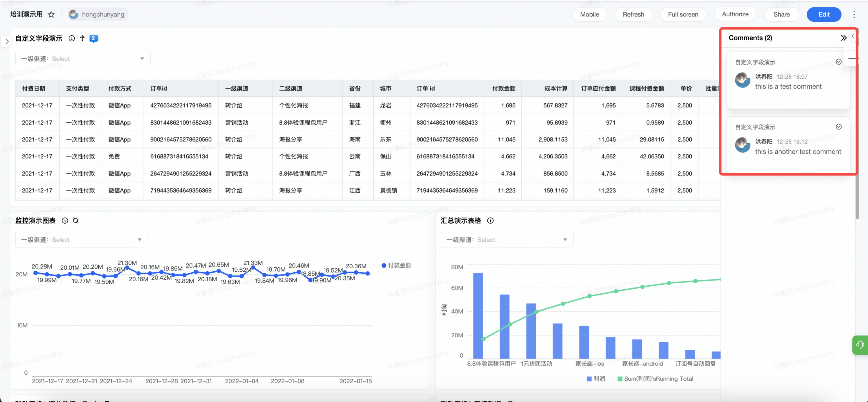Open the blue comment badge showing 2

93,38
